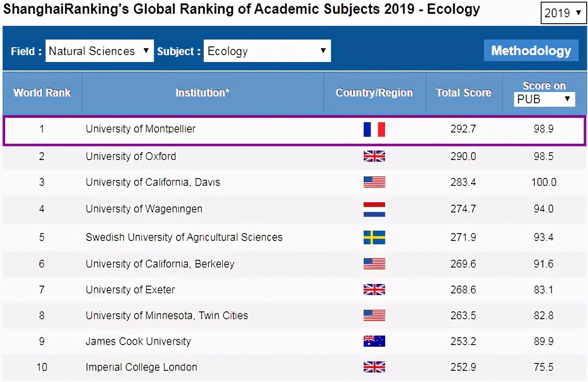The height and width of the screenshot is (382, 588).
Task: Click the UK flag beside University of Oxford
Action: (x=374, y=156)
